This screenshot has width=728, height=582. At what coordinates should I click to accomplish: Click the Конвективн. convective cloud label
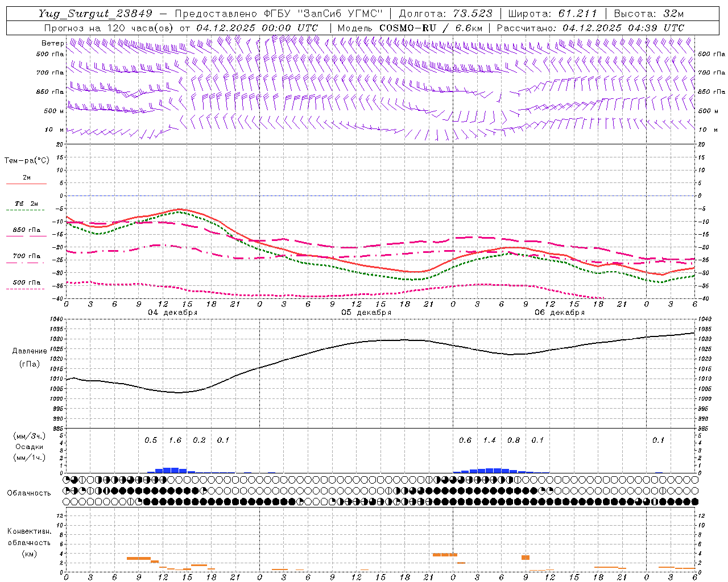[x=29, y=531]
